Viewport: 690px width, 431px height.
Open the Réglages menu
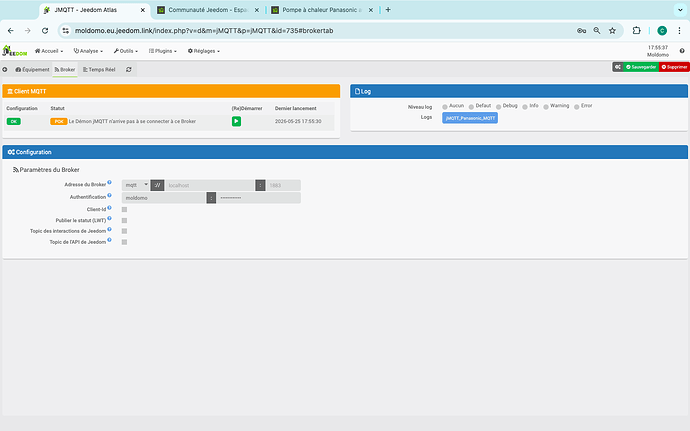(x=204, y=51)
